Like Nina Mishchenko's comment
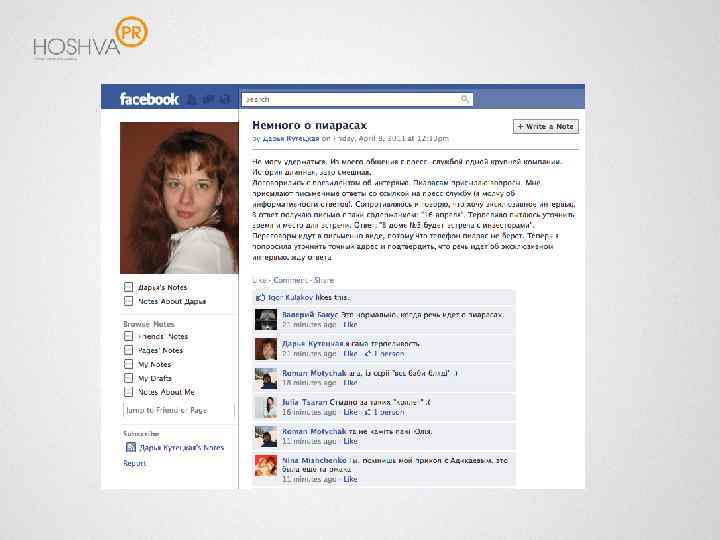Screen dimensions: 720x540 coord(350,479)
